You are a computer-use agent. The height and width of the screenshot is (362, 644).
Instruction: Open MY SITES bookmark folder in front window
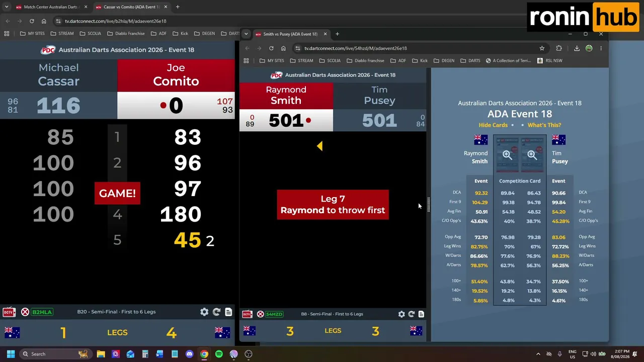click(272, 60)
